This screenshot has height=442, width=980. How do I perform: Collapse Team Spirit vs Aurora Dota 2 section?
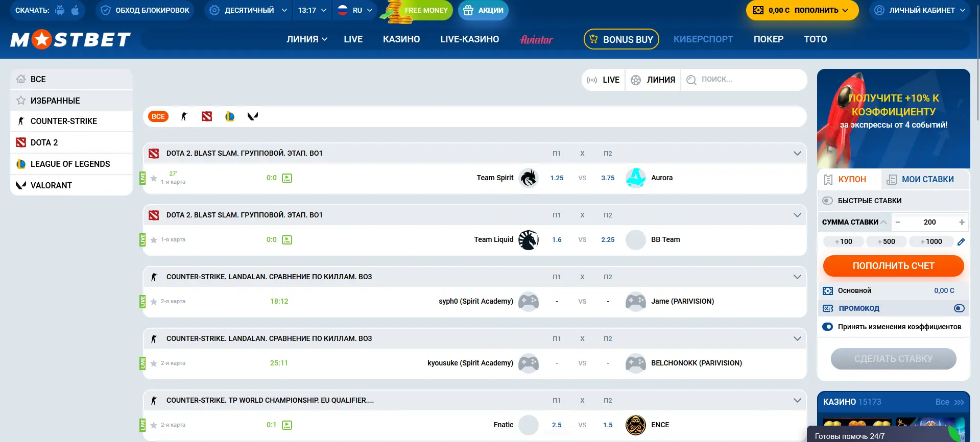797,154
